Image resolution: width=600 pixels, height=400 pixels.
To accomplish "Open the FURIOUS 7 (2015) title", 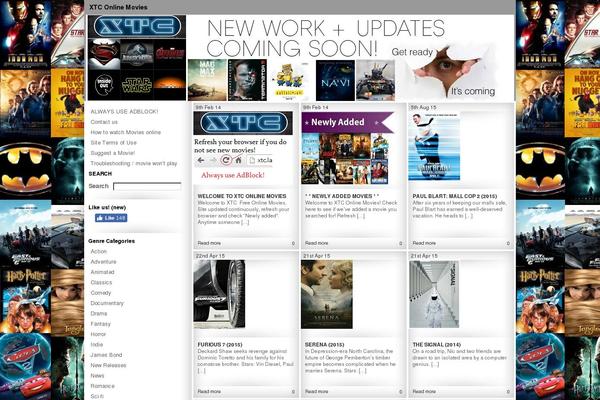I will coord(220,344).
